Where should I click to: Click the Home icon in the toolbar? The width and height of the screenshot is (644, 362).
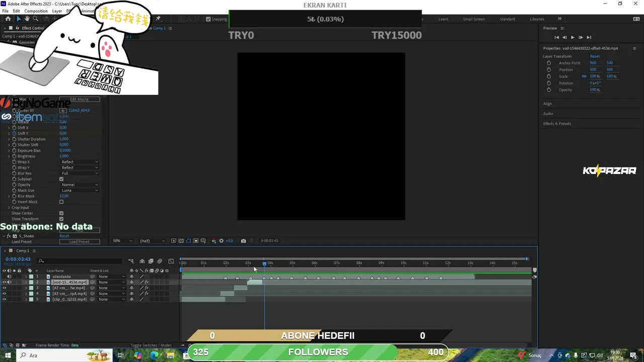pyautogui.click(x=8, y=19)
